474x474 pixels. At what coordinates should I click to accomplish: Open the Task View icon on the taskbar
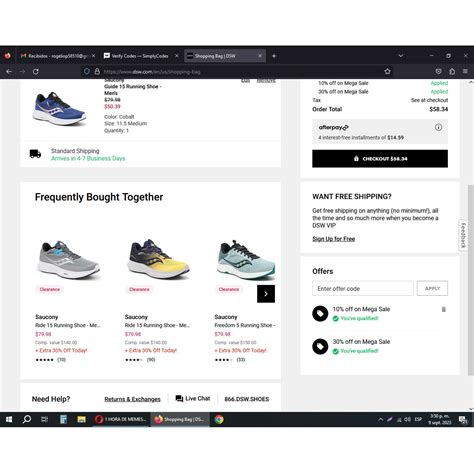(44, 419)
